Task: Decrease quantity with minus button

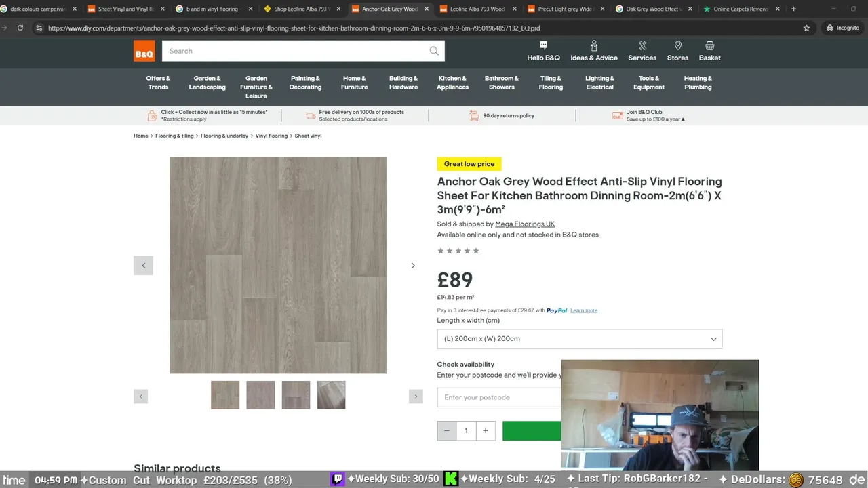Action: click(x=447, y=430)
